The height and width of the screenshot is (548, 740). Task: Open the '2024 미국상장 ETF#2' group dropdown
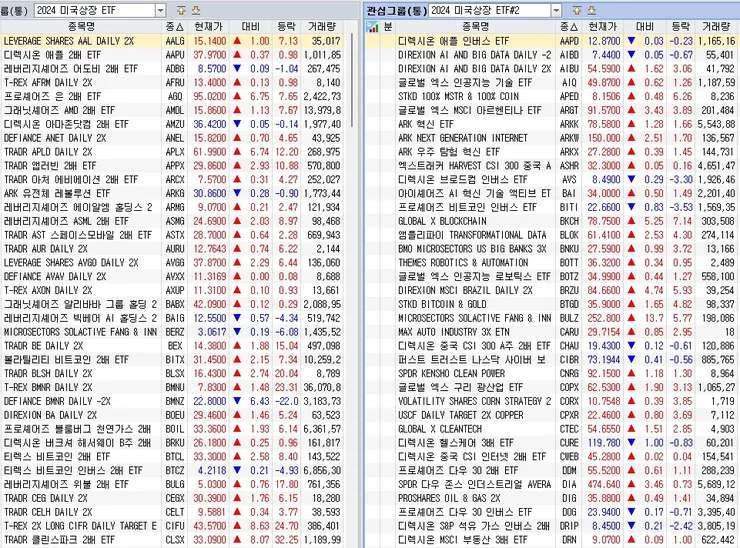coord(556,10)
